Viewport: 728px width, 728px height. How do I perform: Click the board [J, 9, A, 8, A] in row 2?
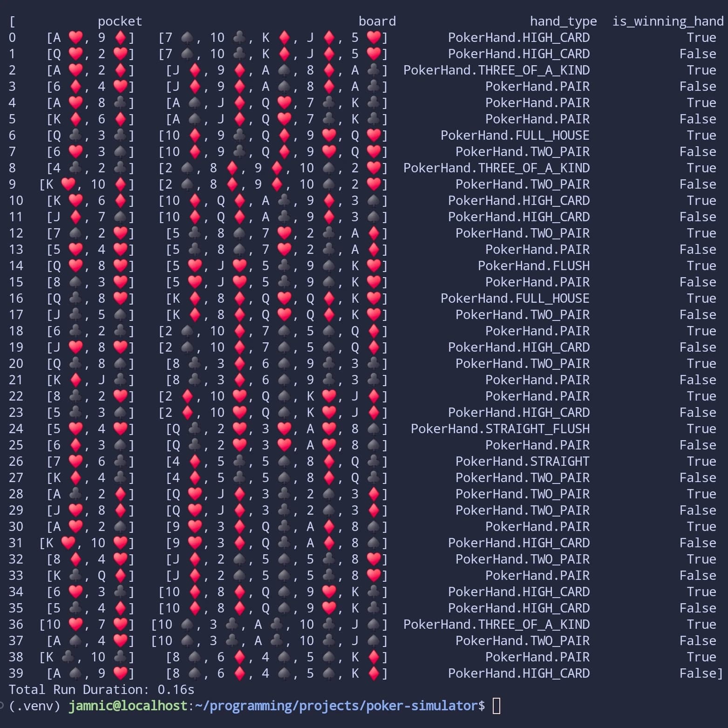277,70
